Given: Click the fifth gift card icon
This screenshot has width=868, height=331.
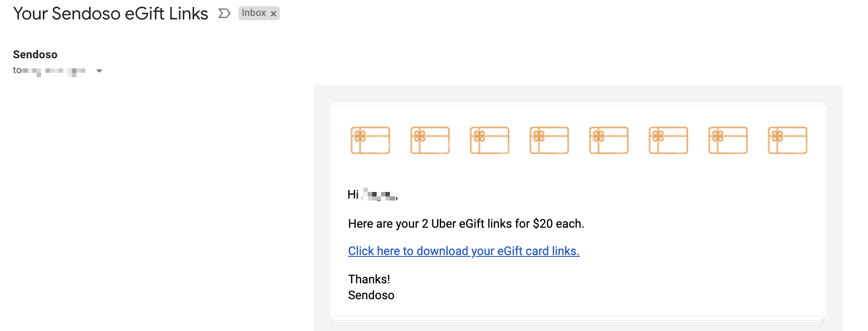Looking at the screenshot, I should [608, 140].
